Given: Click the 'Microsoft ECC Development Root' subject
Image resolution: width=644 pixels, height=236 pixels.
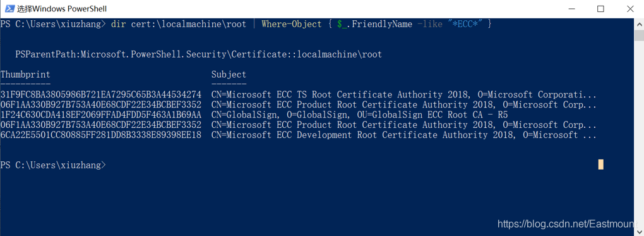Looking at the screenshot, I should 403,135.
